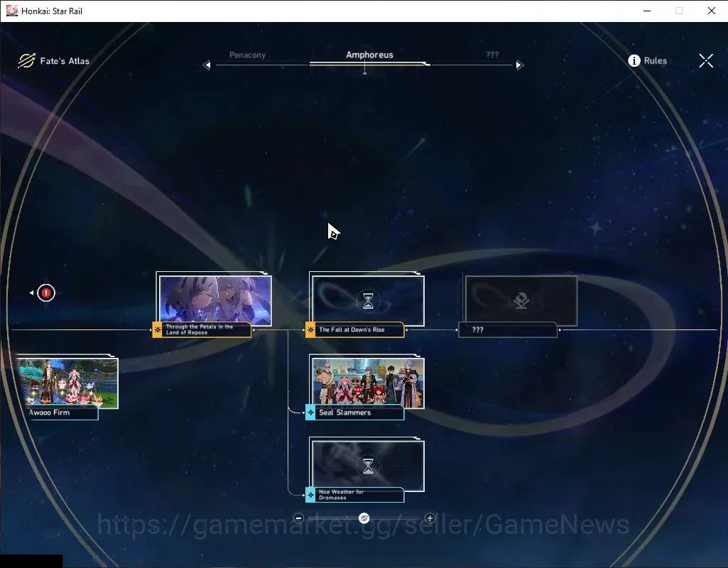The image size is (728, 568).
Task: Zoom out with the minus button
Action: point(298,518)
